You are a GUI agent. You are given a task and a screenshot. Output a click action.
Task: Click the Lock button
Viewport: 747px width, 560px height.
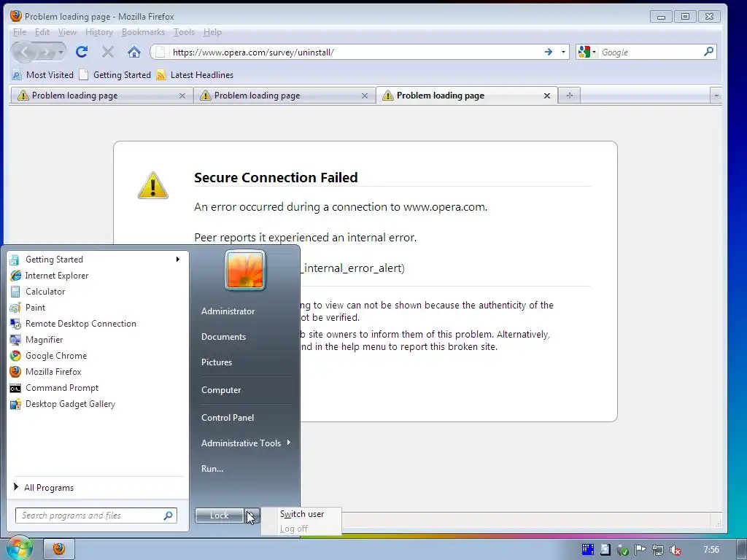[219, 516]
